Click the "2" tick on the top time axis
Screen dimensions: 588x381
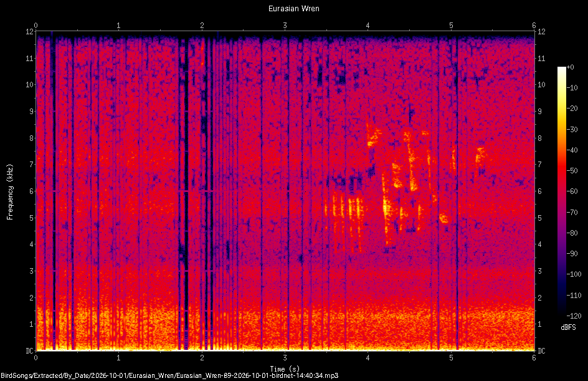202,26
